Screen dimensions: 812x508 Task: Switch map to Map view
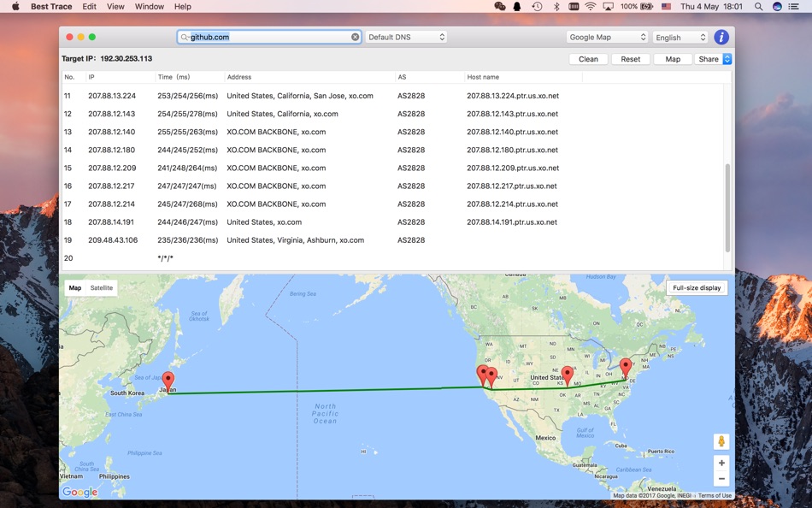pos(75,287)
